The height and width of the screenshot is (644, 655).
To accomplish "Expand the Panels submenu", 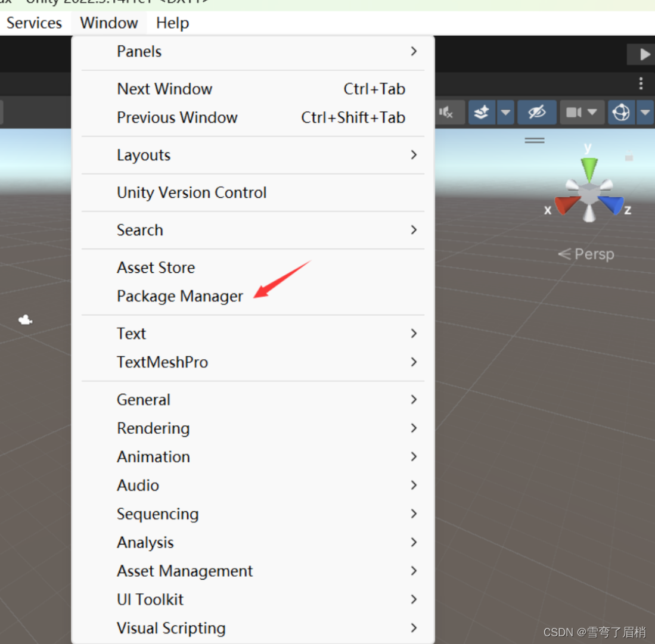I will point(253,51).
